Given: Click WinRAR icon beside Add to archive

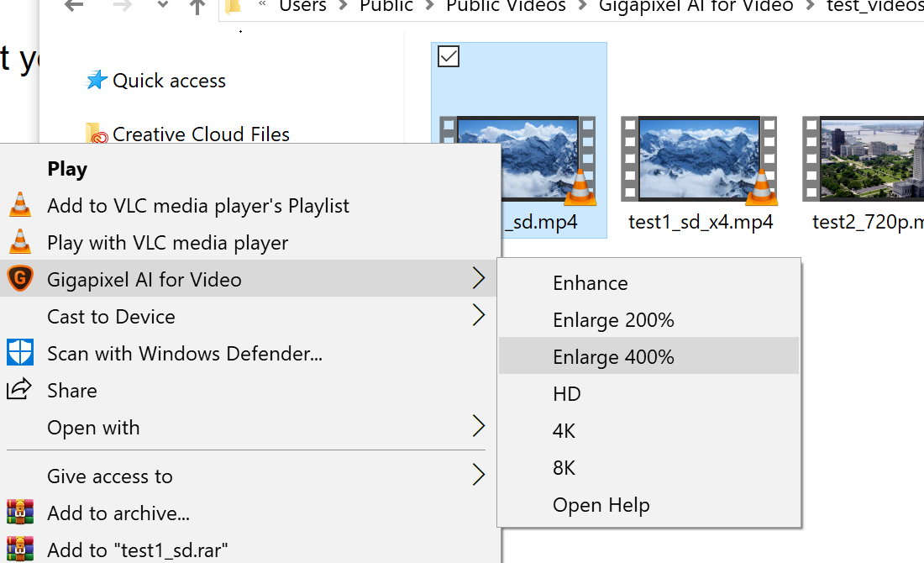Looking at the screenshot, I should tap(20, 513).
